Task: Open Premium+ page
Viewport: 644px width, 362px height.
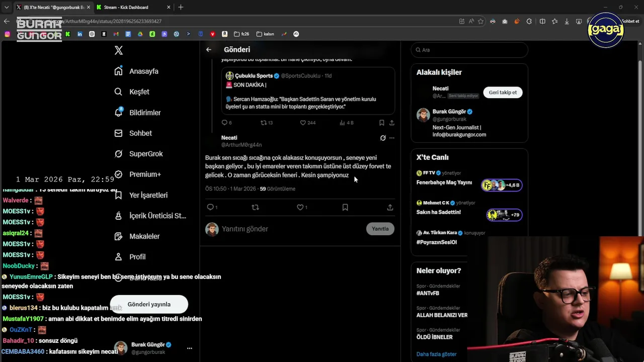Action: coord(137,174)
